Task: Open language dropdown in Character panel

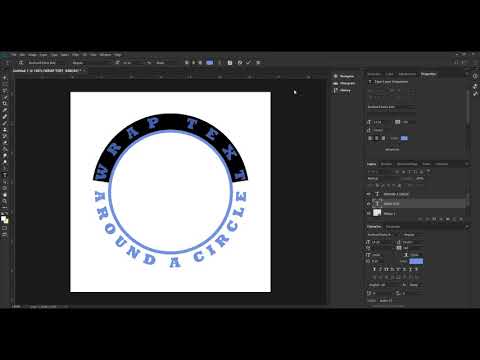Action: (x=384, y=285)
